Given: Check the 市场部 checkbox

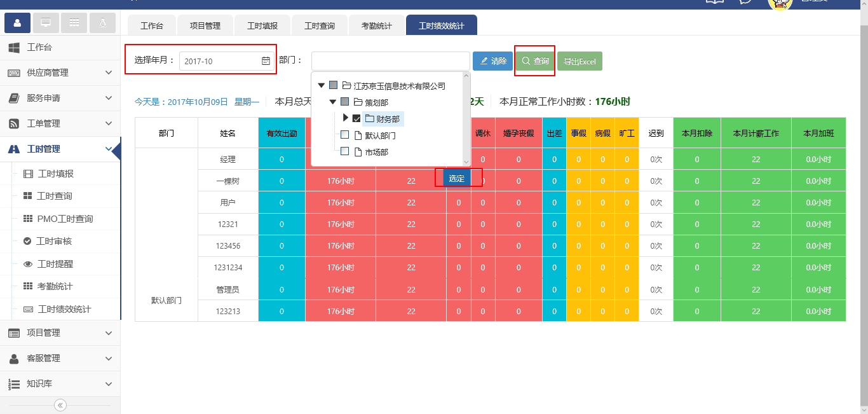Looking at the screenshot, I should [346, 152].
